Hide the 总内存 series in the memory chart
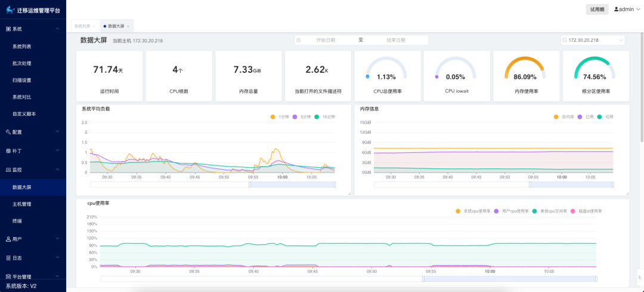 coord(563,117)
